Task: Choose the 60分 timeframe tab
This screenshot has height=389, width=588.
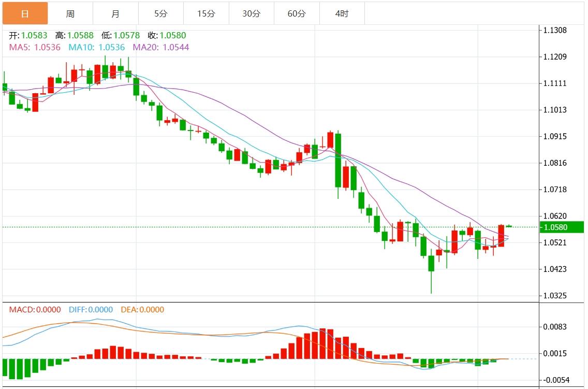Action: (297, 13)
